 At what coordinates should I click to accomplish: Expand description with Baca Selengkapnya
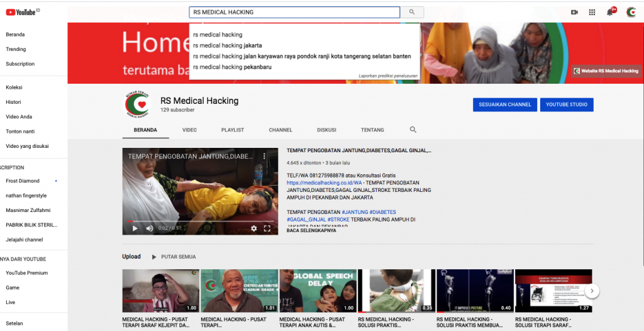(x=311, y=230)
